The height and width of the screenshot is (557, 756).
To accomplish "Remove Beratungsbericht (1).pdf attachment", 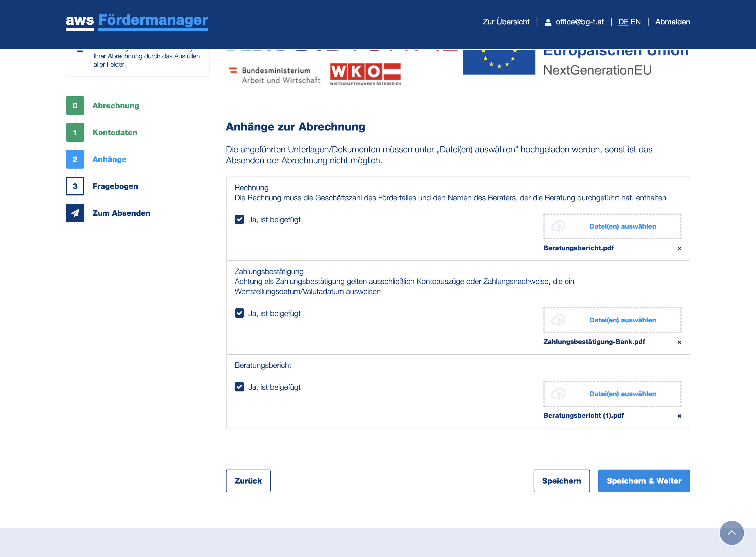I will pos(679,416).
